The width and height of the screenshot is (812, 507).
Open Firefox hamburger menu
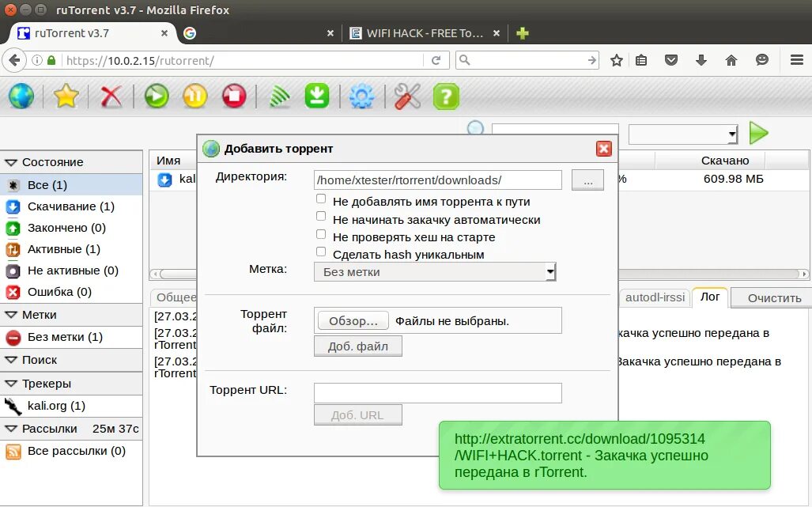(x=797, y=60)
